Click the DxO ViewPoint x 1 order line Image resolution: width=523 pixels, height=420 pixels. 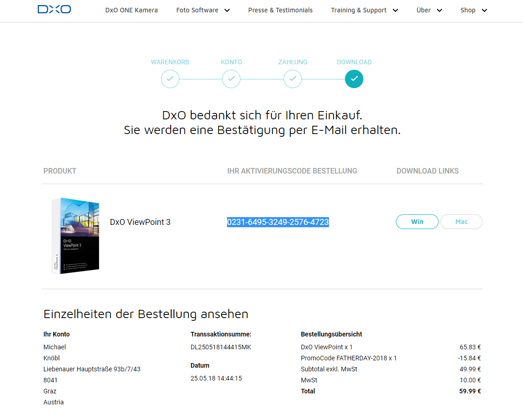tap(327, 347)
